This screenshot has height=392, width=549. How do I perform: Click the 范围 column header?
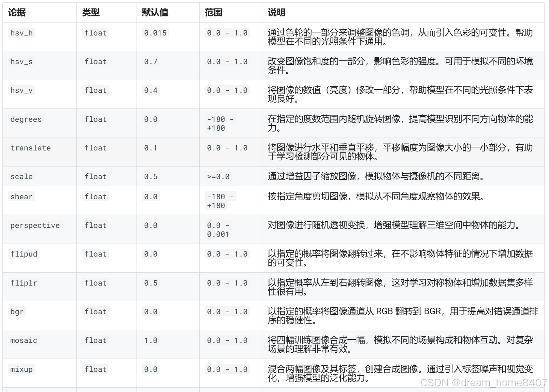coord(214,12)
